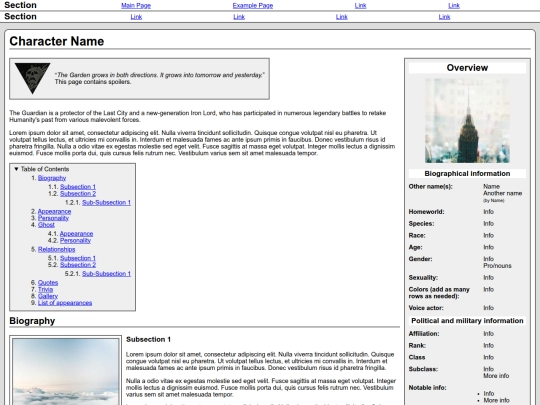Jump to Subsection 2 entry 5.2
Viewport: 540px width, 405px height.
pos(78,265)
